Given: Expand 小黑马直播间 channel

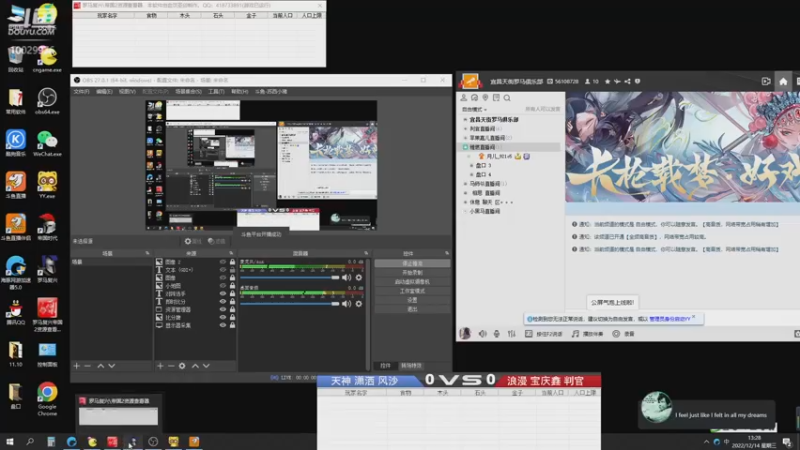Looking at the screenshot, I should tap(465, 211).
